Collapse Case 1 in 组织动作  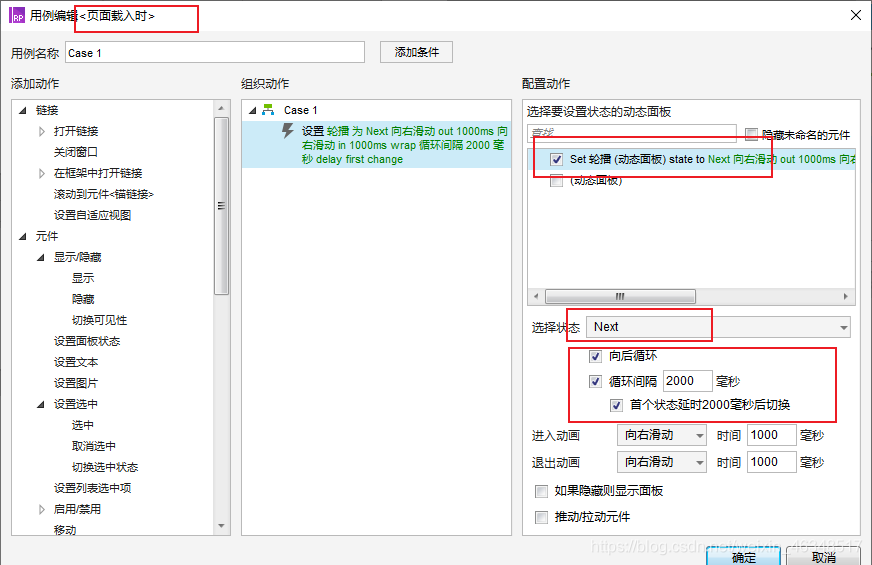[x=252, y=110]
